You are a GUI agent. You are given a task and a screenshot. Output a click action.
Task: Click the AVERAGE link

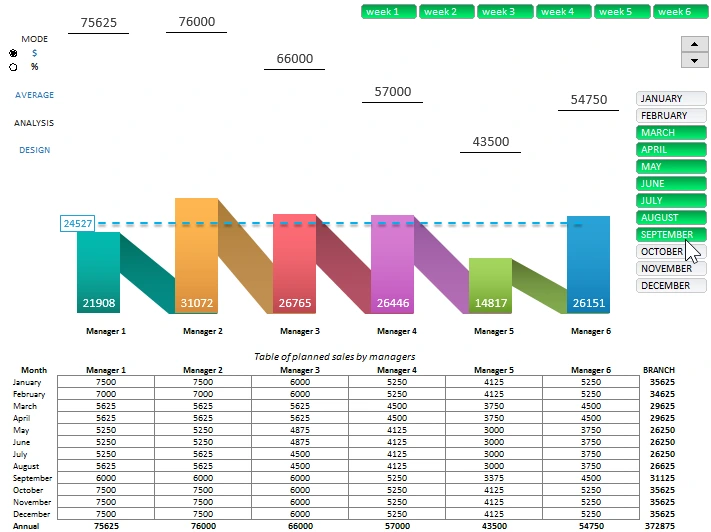(35, 95)
